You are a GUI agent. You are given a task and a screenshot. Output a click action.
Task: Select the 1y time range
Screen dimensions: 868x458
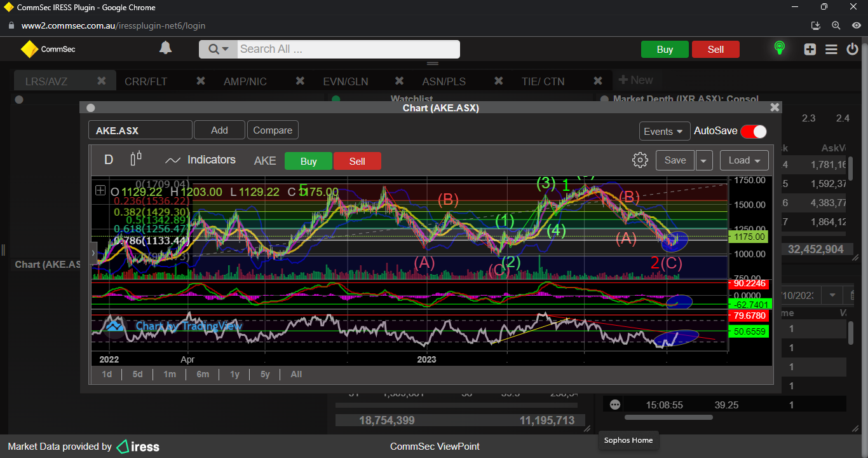tap(234, 374)
